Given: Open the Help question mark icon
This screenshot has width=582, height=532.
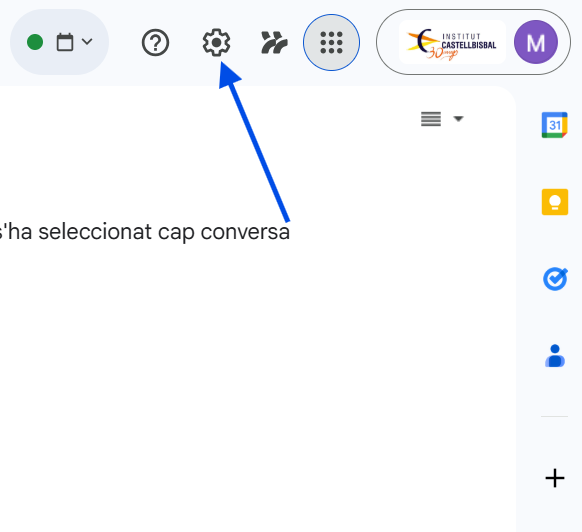Looking at the screenshot, I should 156,42.
